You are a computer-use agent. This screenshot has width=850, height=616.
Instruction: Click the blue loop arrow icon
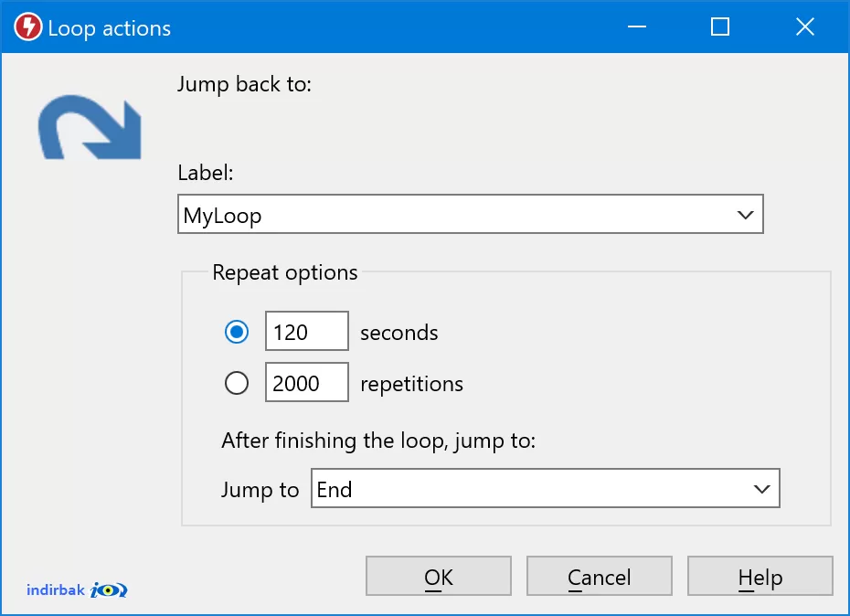coord(90,127)
